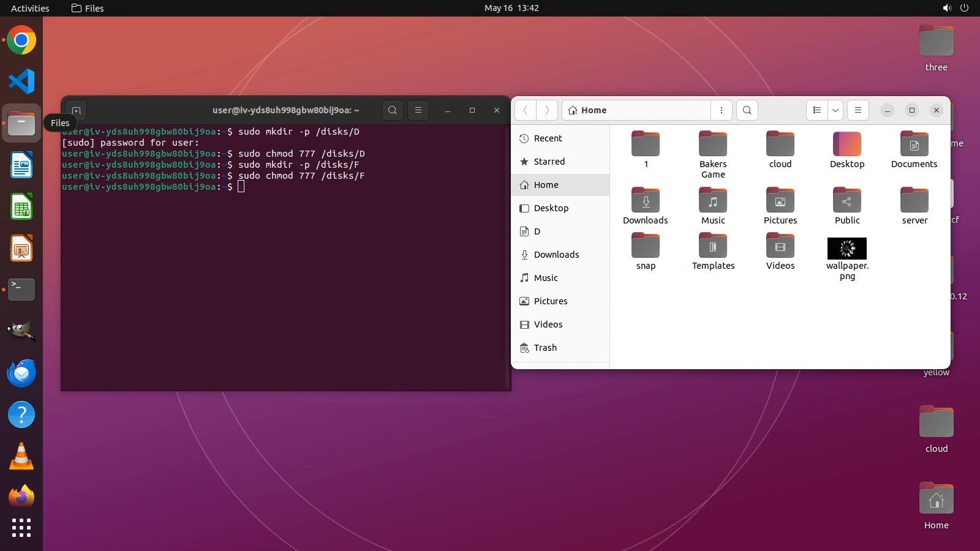The height and width of the screenshot is (551, 980).
Task: Click the Activities button
Action: click(x=30, y=8)
